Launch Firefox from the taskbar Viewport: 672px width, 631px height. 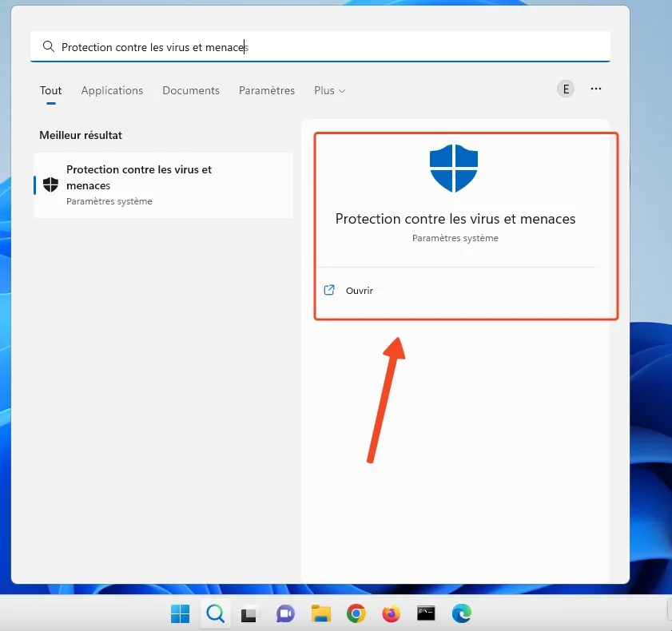(x=391, y=613)
